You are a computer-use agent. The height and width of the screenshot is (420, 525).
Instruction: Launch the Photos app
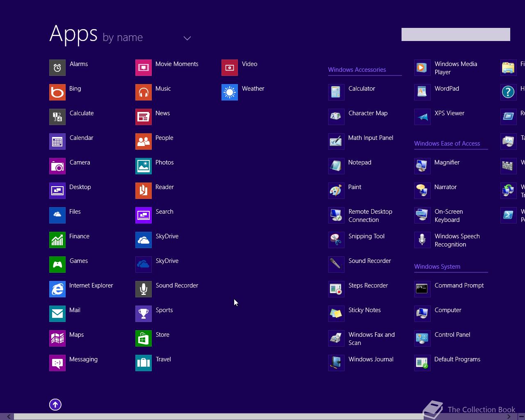(144, 166)
